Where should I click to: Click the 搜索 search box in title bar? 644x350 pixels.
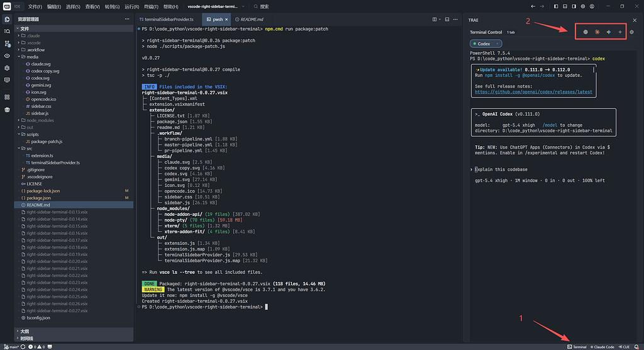[261, 6]
